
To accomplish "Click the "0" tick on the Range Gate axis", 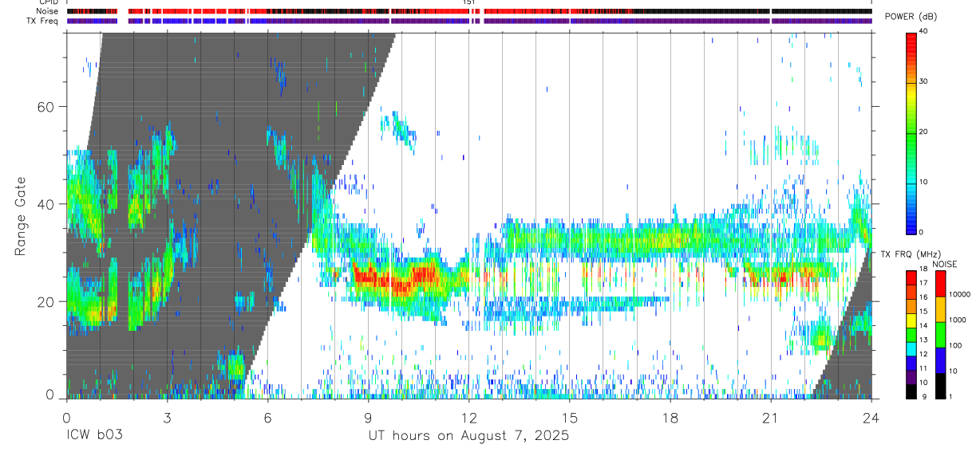I will click(x=50, y=395).
